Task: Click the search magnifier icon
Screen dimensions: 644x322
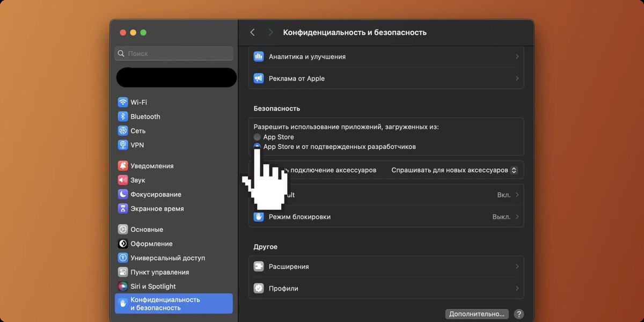Action: tap(122, 54)
